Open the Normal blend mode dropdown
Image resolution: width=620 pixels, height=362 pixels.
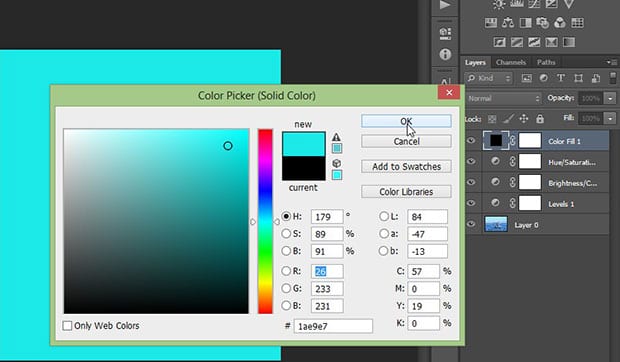[503, 98]
